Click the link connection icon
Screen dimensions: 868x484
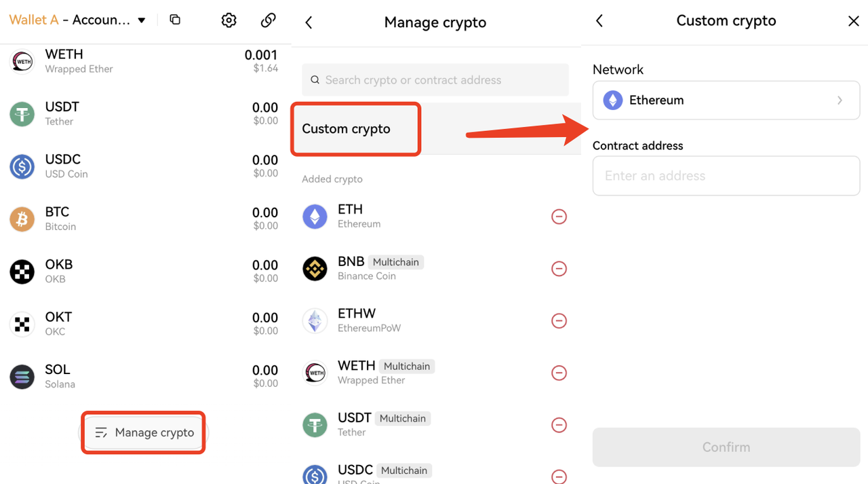click(x=269, y=20)
